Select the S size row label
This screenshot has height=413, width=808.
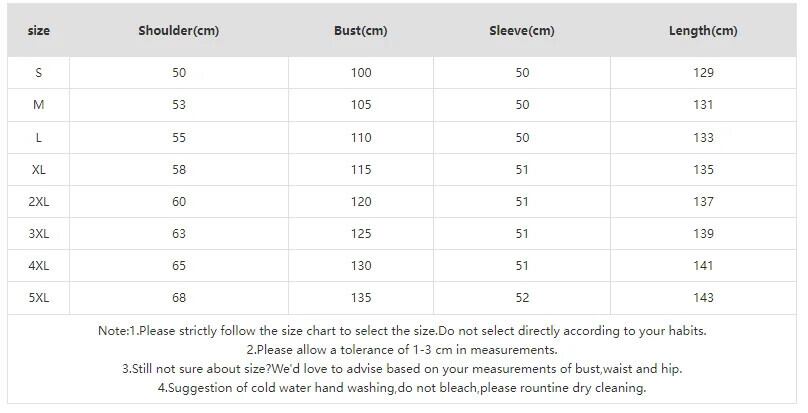pyautogui.click(x=39, y=73)
